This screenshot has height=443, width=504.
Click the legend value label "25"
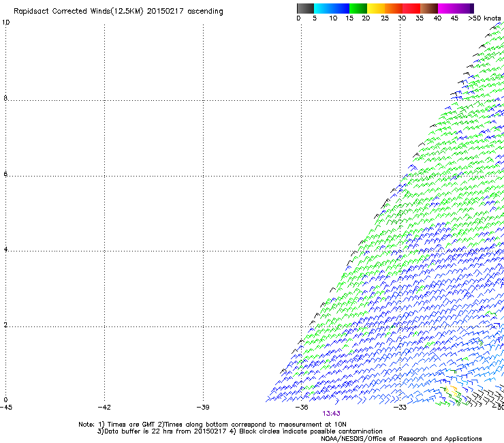coord(385,18)
